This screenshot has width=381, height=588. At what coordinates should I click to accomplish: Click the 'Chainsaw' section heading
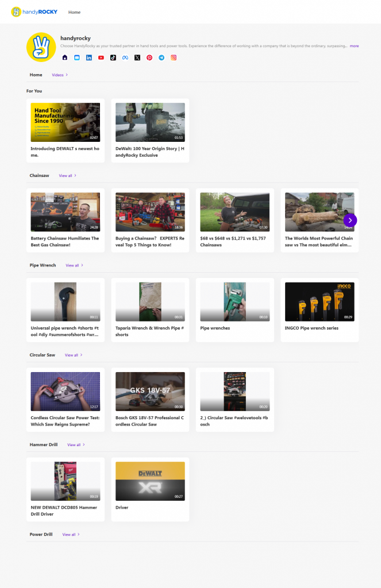pyautogui.click(x=40, y=176)
